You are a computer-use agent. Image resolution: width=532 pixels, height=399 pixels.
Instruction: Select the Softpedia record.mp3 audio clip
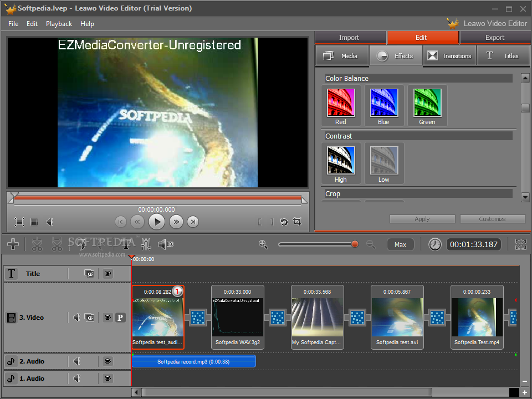pos(194,361)
